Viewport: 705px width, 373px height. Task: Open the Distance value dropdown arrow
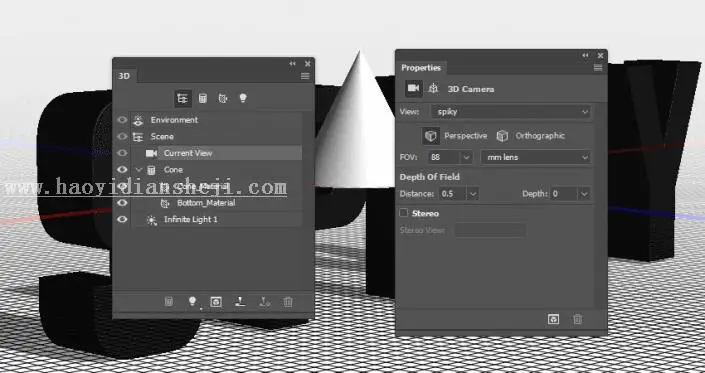coord(472,194)
